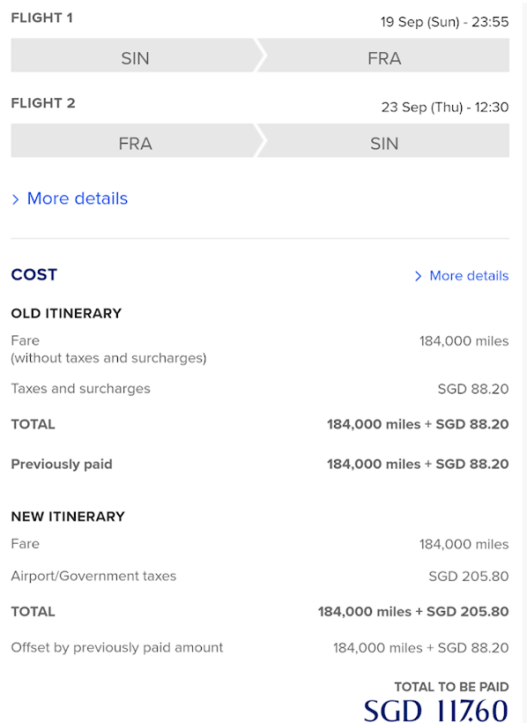This screenshot has height=723, width=527.
Task: Select the FRA origin box in Flight 2
Action: pyautogui.click(x=135, y=141)
